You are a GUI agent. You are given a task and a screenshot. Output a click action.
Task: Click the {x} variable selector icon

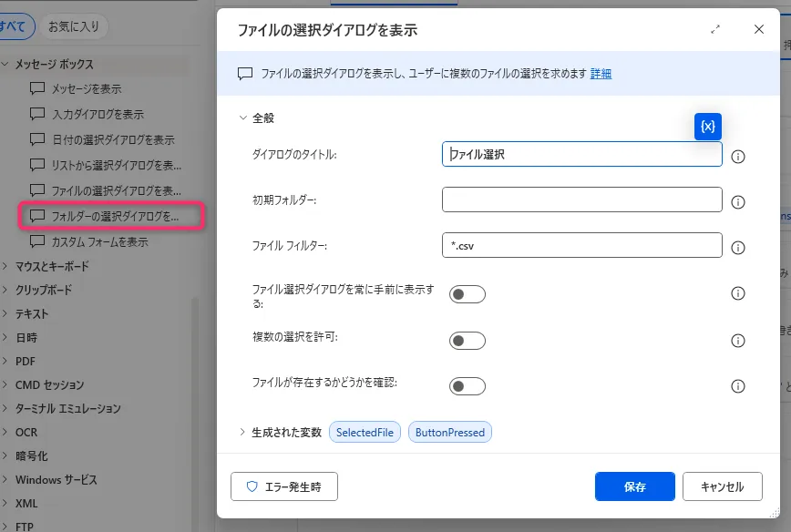click(708, 126)
